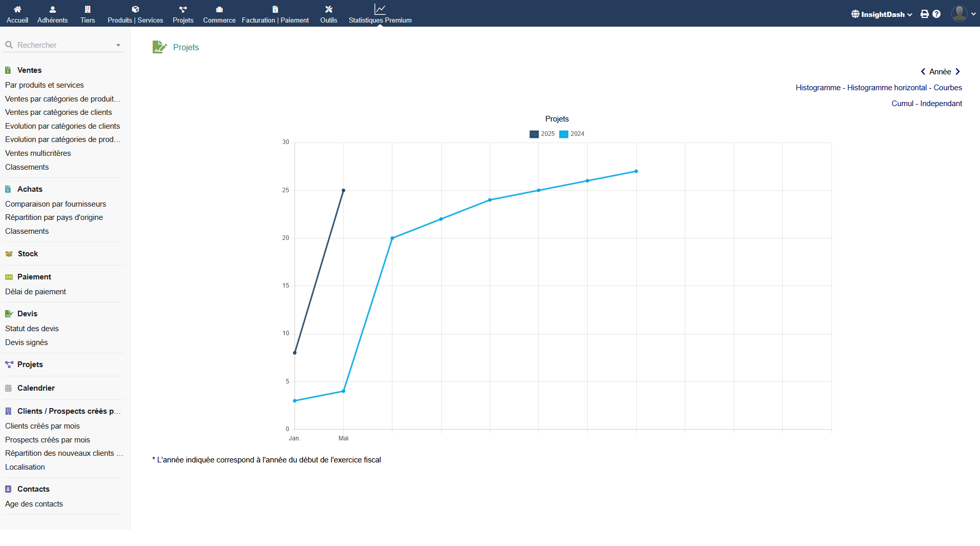Switch chart to Cumul mode
The image size is (980, 546).
(x=902, y=104)
